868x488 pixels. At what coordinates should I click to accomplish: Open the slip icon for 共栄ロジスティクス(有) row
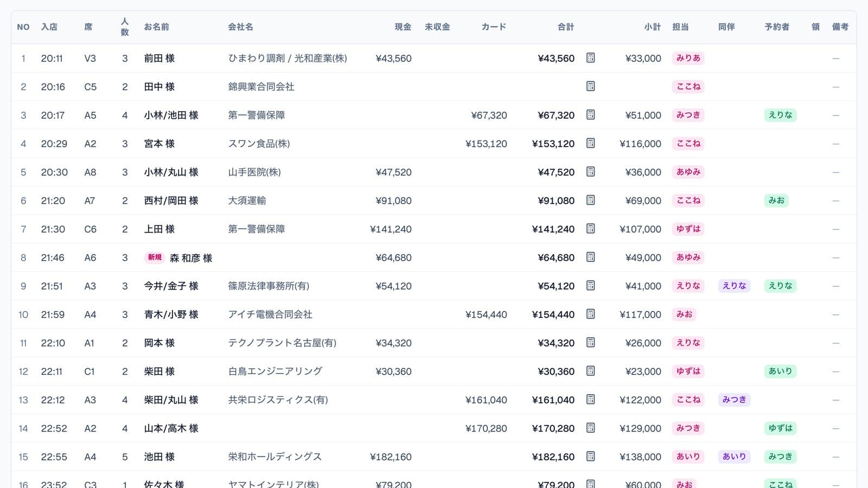(x=591, y=400)
